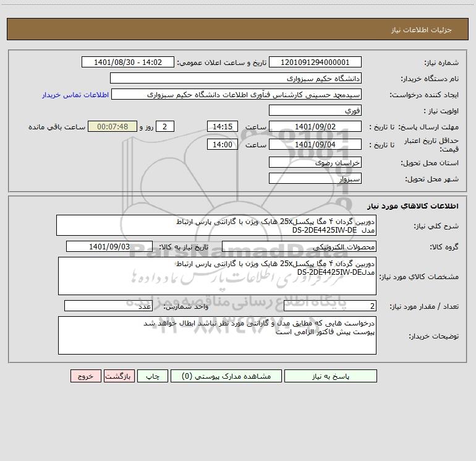Click the تاریخ و ساعت اعلان عمومی label
This screenshot has height=461, width=476.
222,62
